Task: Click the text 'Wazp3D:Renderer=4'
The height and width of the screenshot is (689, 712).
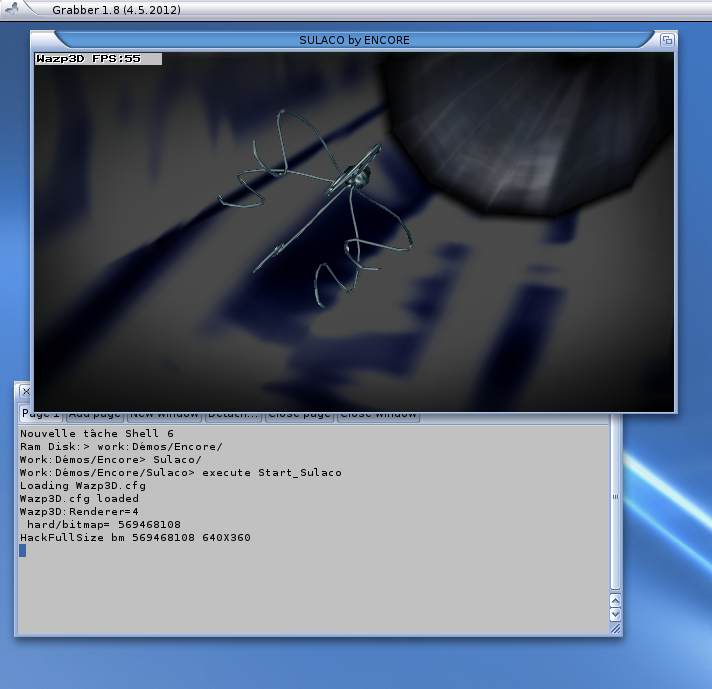Action: click(x=79, y=511)
